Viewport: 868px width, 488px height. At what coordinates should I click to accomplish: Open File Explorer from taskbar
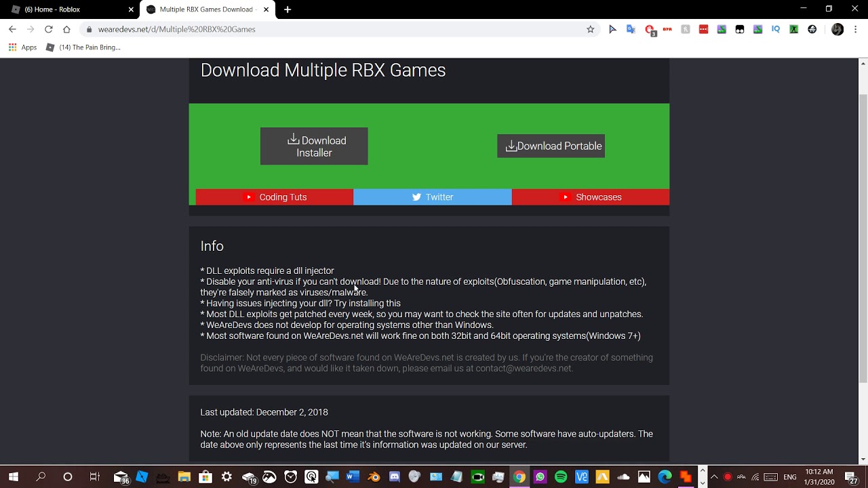pos(184,477)
